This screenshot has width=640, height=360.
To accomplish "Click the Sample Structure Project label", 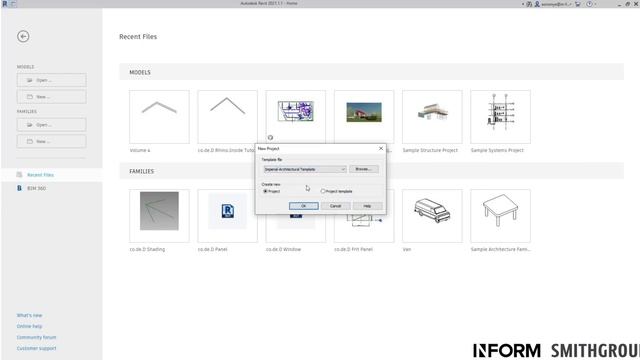I will coord(430,150).
